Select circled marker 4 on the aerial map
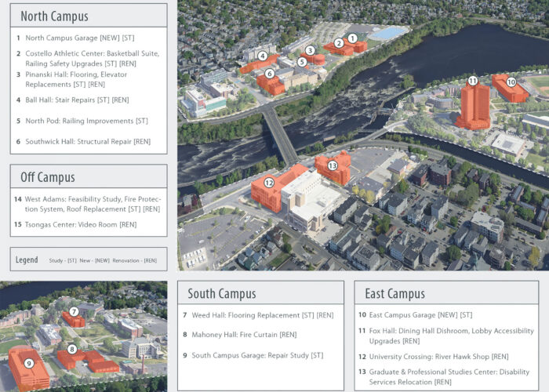The height and width of the screenshot is (392, 549). click(263, 56)
